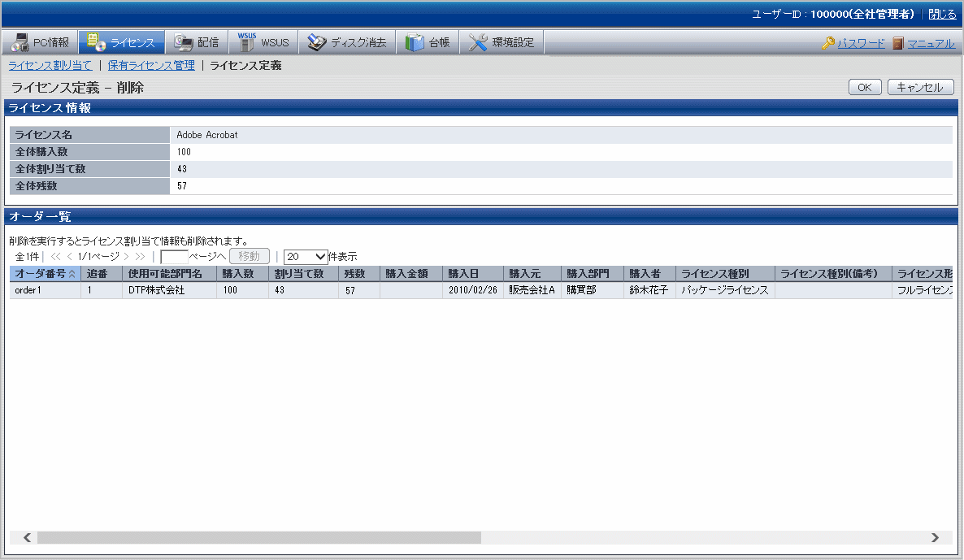This screenshot has height=560, width=964.
Task: Click the key icon beside パスワード
Action: [828, 43]
